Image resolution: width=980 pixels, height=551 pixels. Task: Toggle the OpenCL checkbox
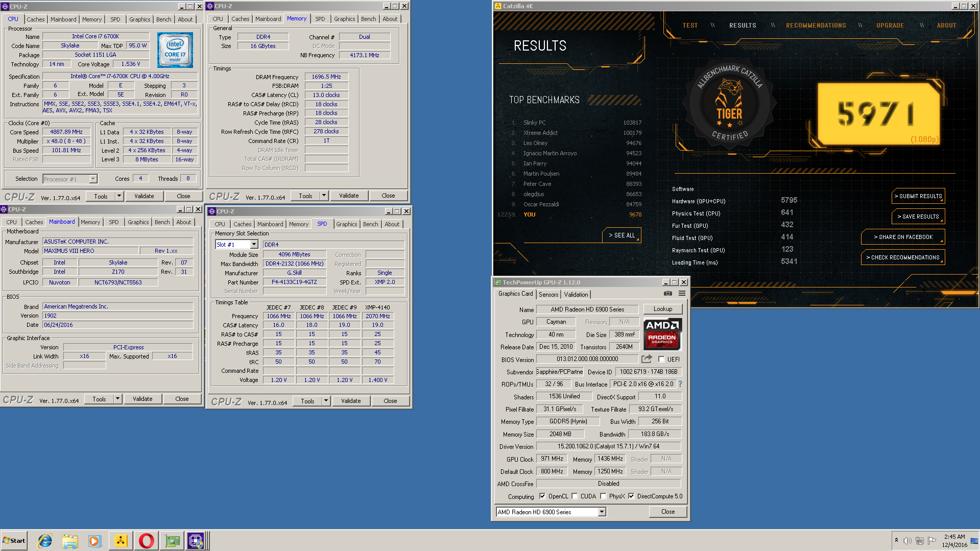[x=542, y=496]
